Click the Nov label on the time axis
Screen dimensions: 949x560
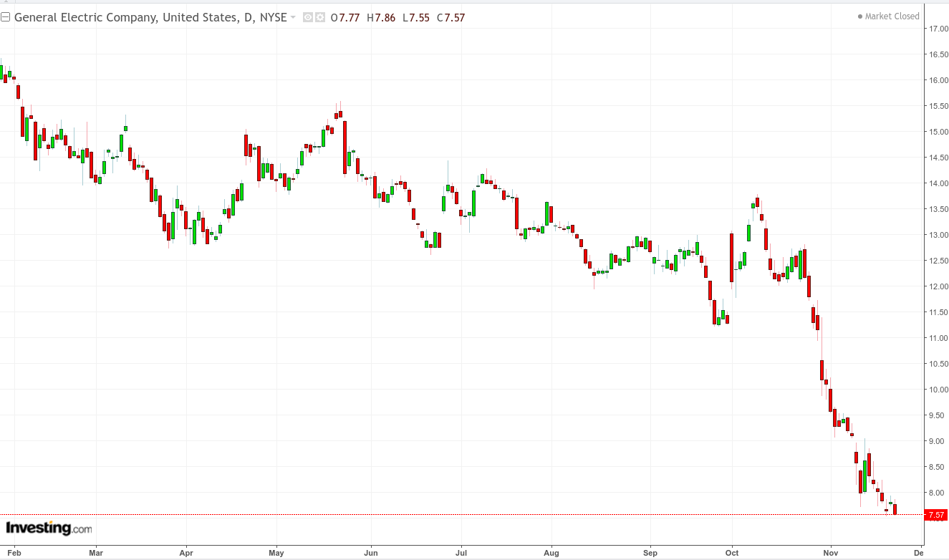click(x=831, y=553)
